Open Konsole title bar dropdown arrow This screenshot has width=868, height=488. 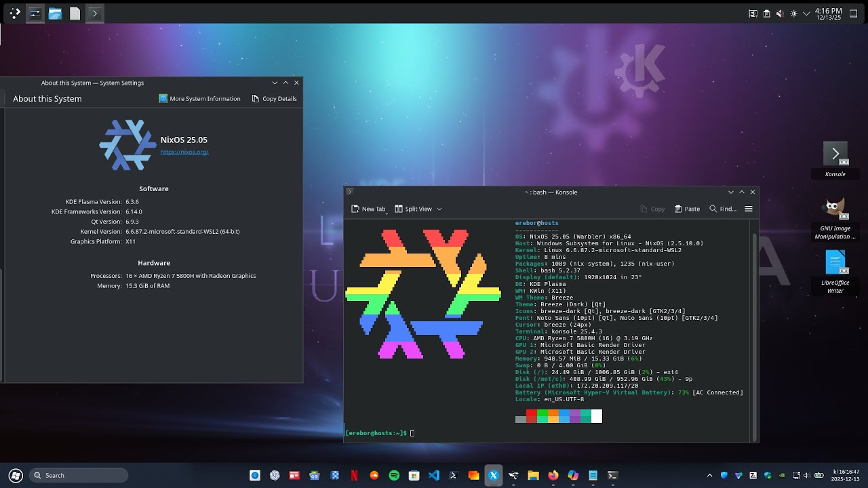tap(730, 192)
